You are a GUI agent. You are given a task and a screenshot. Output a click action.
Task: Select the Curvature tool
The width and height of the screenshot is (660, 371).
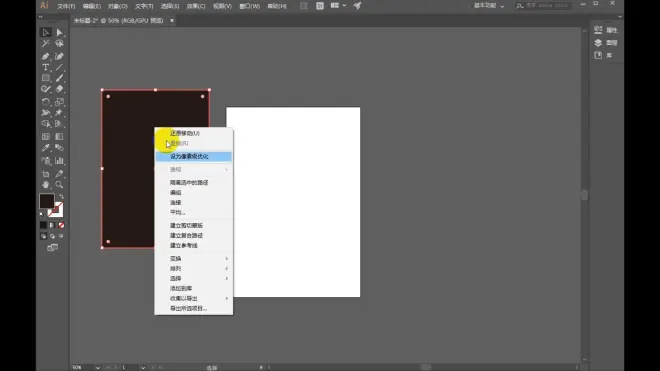tap(59, 56)
